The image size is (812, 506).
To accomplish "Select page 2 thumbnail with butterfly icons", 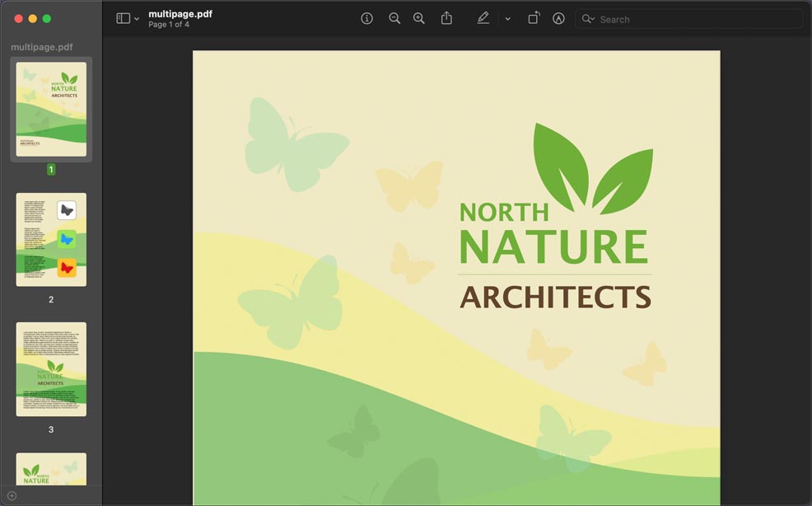I will pos(51,240).
